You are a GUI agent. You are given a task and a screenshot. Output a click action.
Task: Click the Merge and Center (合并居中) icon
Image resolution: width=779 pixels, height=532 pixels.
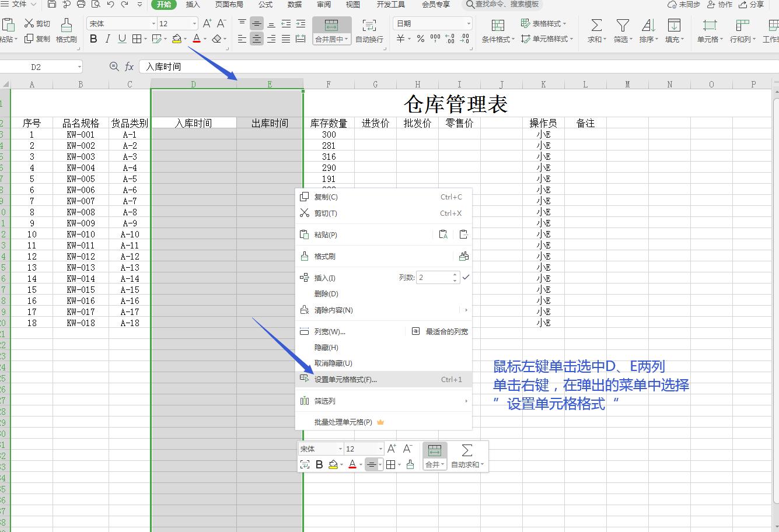click(x=331, y=26)
